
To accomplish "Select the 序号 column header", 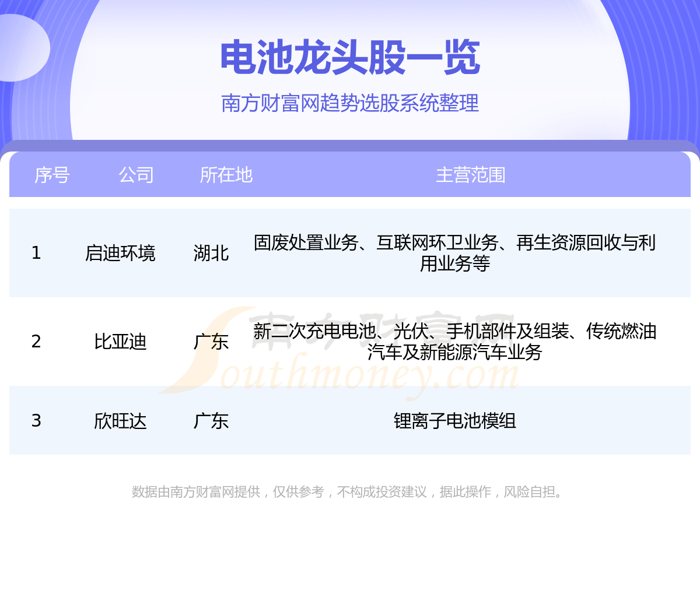I will point(52,175).
